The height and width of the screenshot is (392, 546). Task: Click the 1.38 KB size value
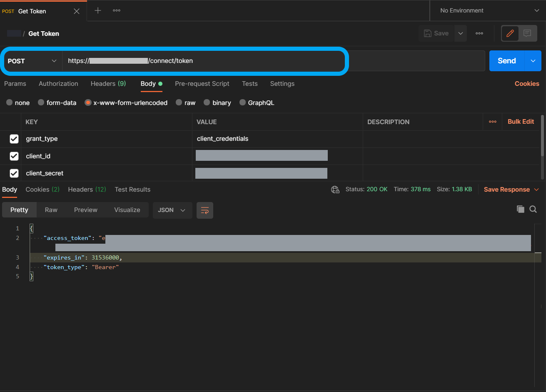(x=462, y=189)
